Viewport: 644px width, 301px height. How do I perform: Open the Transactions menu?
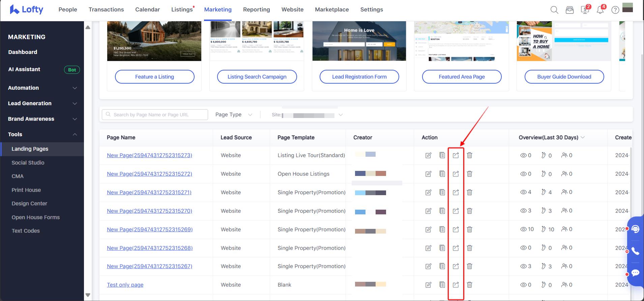coord(106,10)
